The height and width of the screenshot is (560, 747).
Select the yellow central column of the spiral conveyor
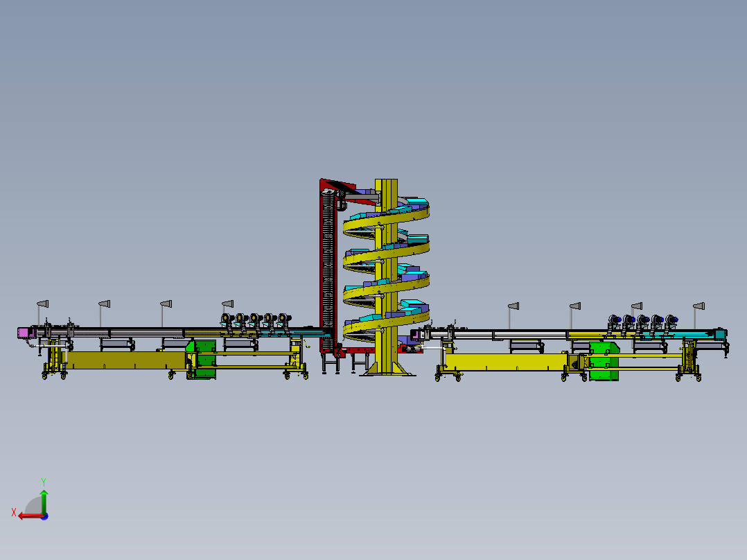click(x=387, y=277)
